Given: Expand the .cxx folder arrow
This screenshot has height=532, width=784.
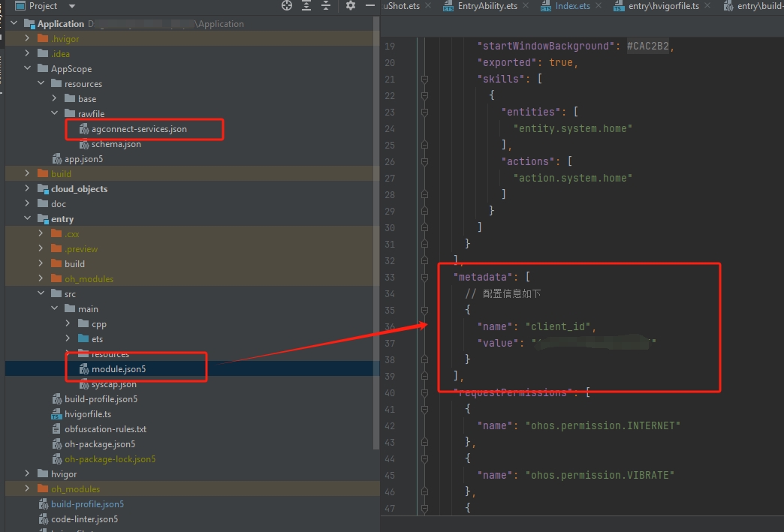Looking at the screenshot, I should [x=41, y=233].
